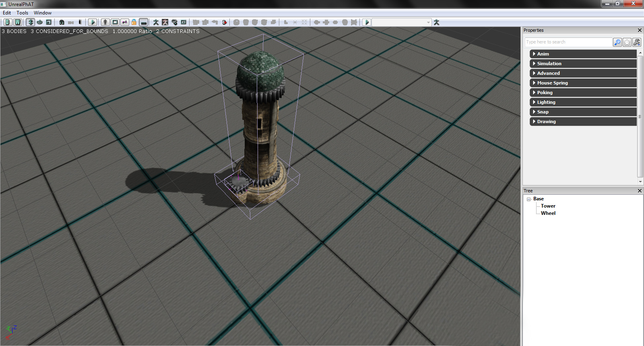The image size is (644, 346).
Task: Expand the Simulation property category
Action: pyautogui.click(x=549, y=64)
